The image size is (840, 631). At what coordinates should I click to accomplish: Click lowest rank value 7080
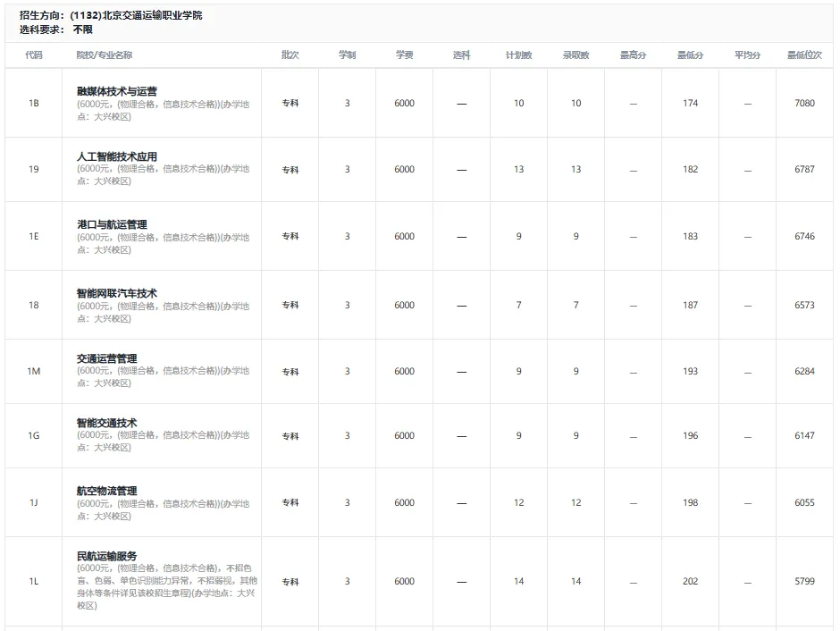[x=804, y=103]
